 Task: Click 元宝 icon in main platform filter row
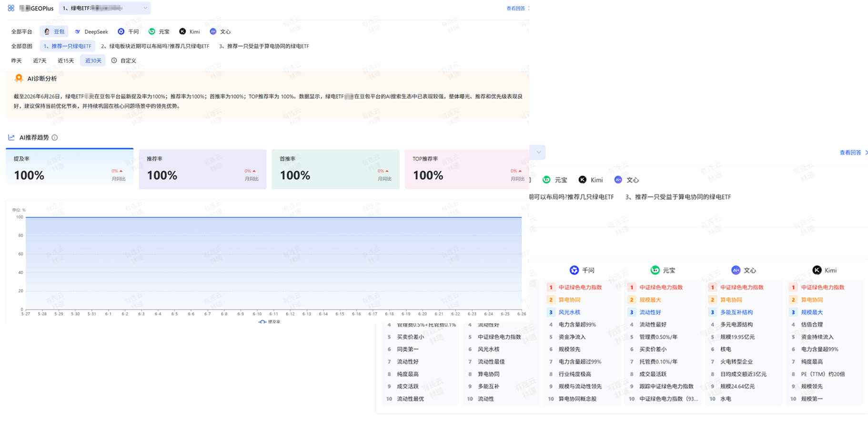(151, 31)
